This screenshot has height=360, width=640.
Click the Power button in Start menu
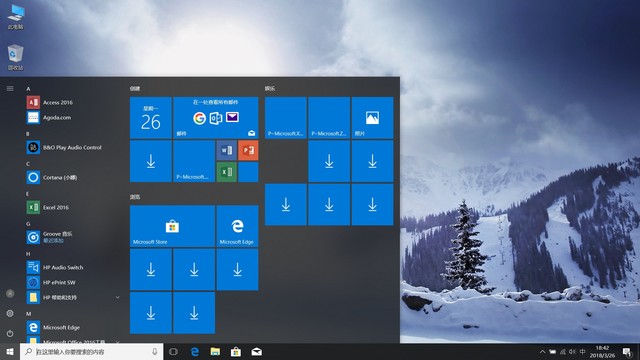tap(10, 333)
